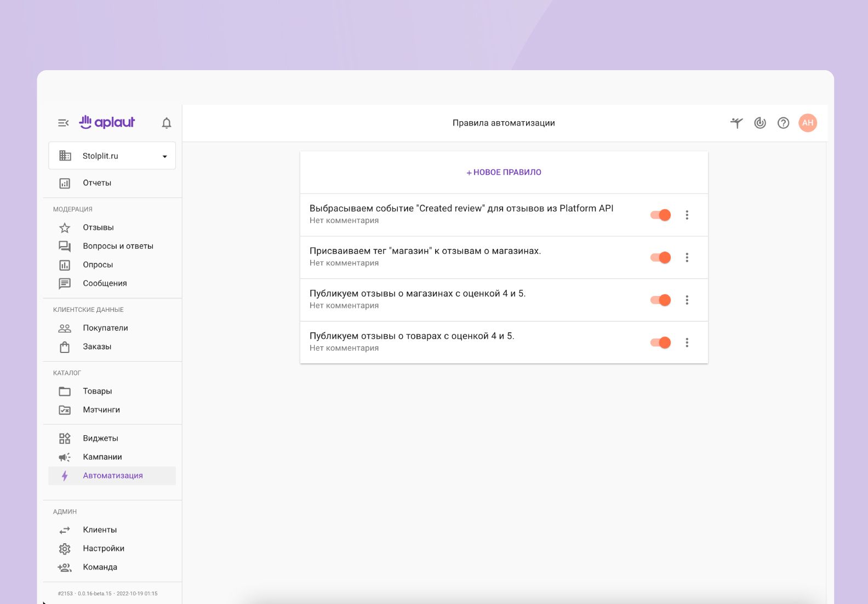This screenshot has height=604, width=868.
Task: Click the help question mark icon
Action: pyautogui.click(x=783, y=123)
